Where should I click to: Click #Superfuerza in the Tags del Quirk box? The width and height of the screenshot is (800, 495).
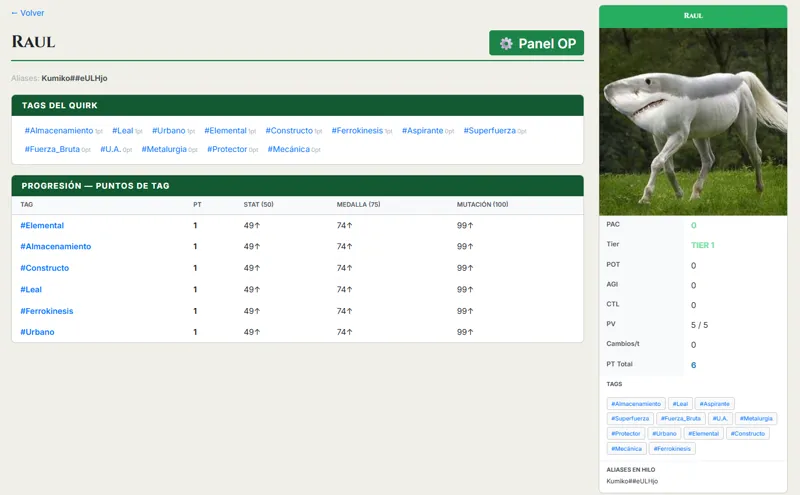489,131
